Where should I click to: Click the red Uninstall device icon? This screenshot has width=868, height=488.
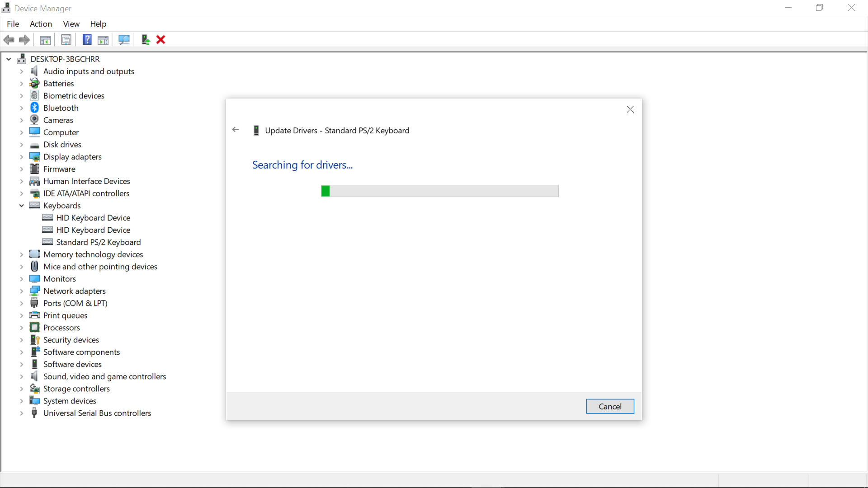(160, 40)
